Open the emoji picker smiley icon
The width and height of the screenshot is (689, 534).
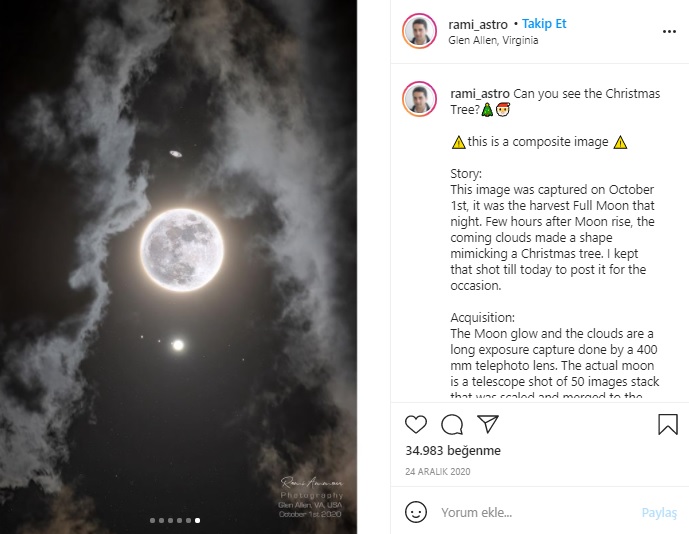click(416, 512)
